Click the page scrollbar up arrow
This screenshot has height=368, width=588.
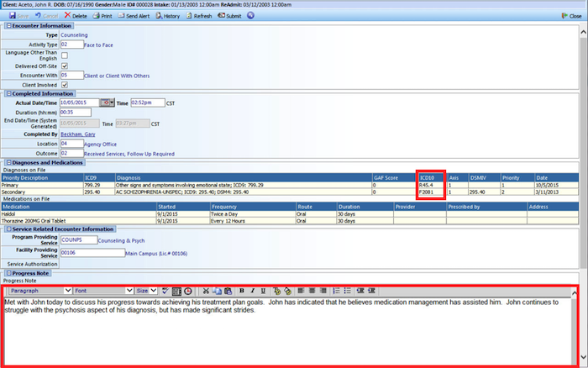click(x=583, y=32)
